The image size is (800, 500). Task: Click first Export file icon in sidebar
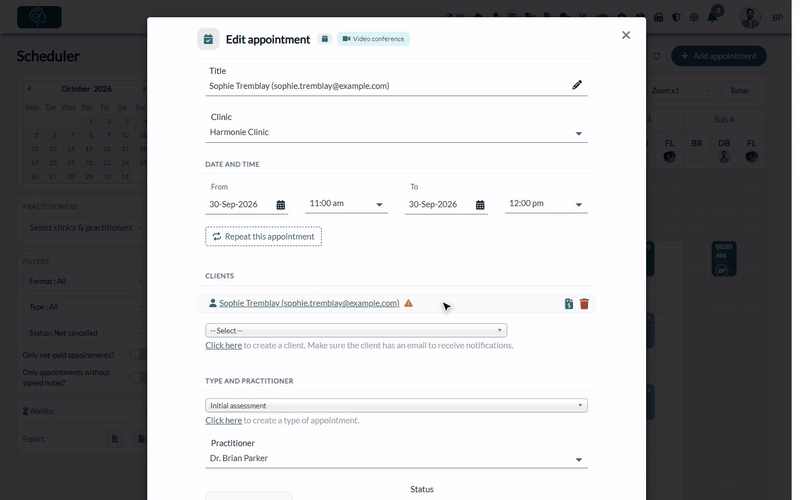coord(115,439)
